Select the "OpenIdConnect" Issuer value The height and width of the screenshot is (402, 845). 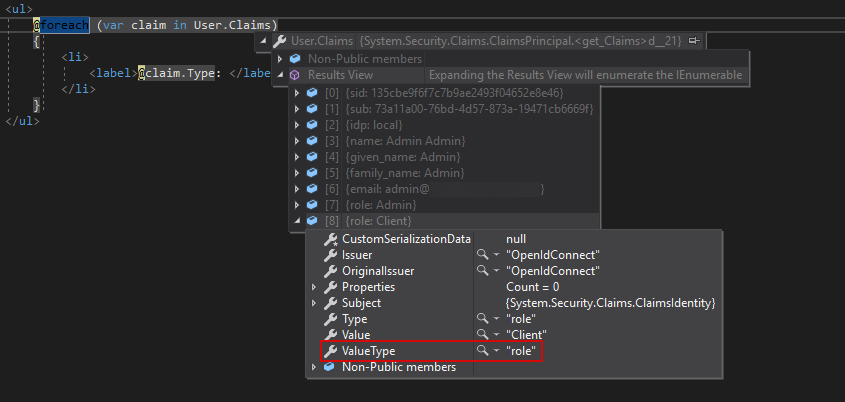[x=553, y=255]
